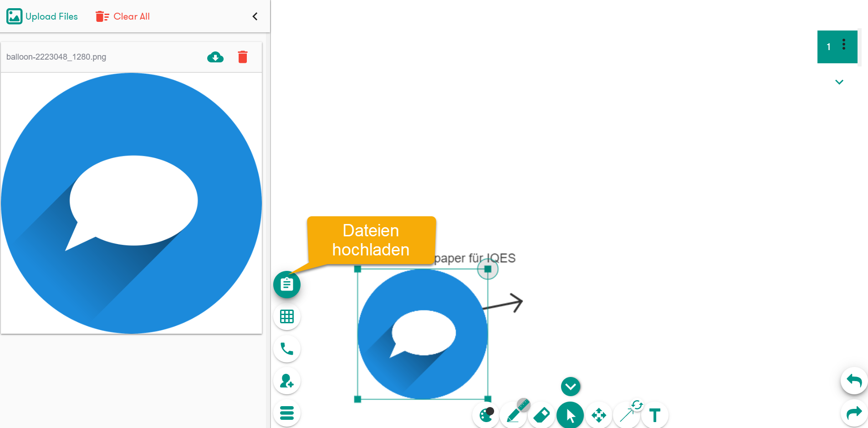
Task: Redo the last action
Action: tap(854, 413)
